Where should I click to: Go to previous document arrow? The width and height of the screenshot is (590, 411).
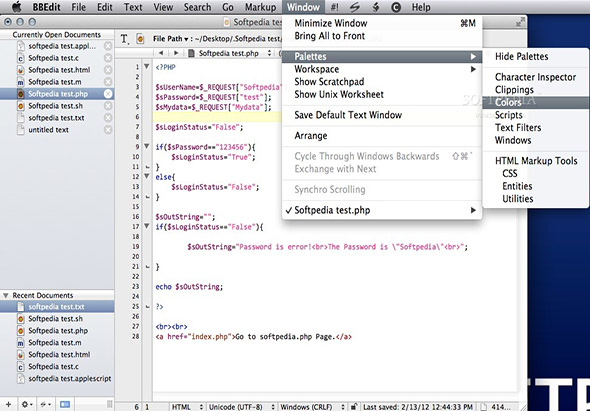tap(161, 53)
